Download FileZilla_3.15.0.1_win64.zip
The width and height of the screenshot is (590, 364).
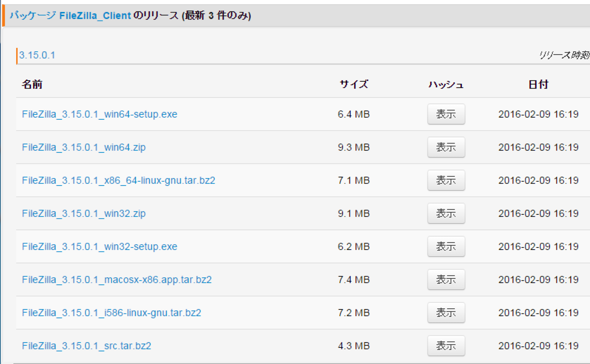[x=84, y=147]
